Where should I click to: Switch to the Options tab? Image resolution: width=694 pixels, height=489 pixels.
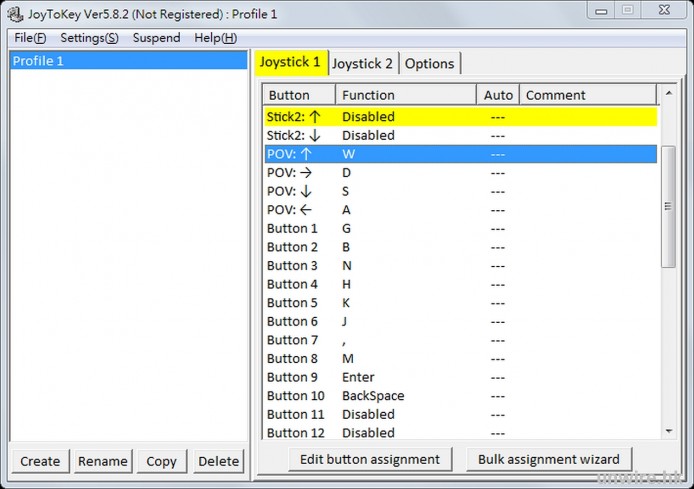click(x=430, y=63)
